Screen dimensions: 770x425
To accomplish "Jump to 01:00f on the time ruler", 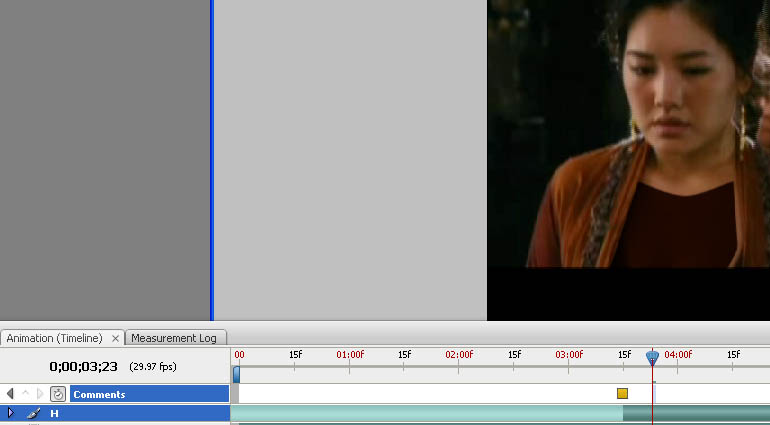I will pyautogui.click(x=350, y=355).
